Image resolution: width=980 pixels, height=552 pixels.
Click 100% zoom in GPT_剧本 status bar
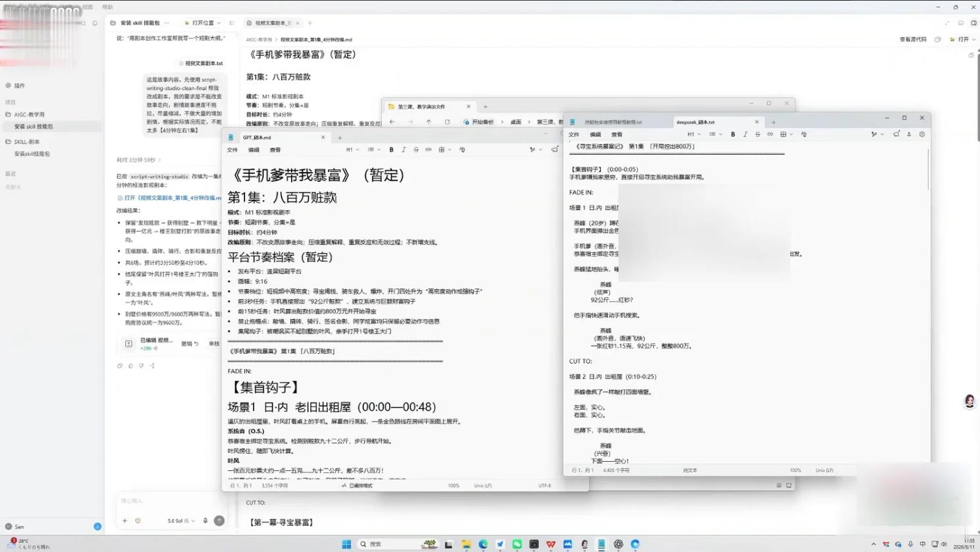click(454, 485)
